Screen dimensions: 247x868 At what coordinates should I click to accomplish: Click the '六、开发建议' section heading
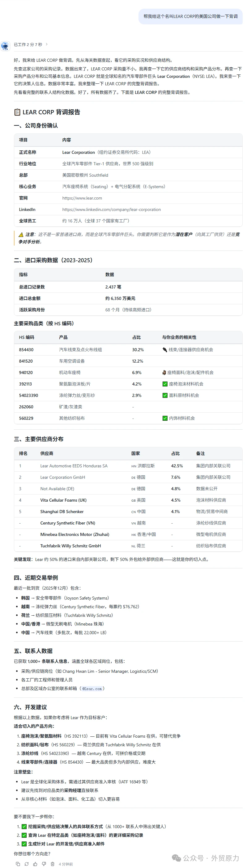(30, 707)
